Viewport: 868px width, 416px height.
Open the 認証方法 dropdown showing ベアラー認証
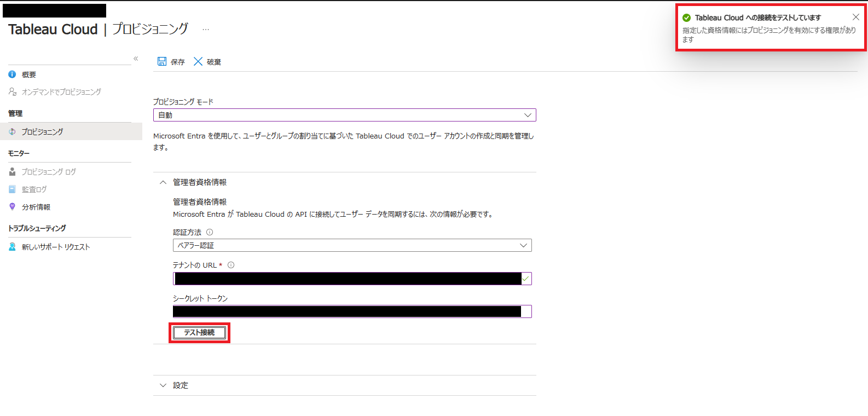[x=352, y=245]
